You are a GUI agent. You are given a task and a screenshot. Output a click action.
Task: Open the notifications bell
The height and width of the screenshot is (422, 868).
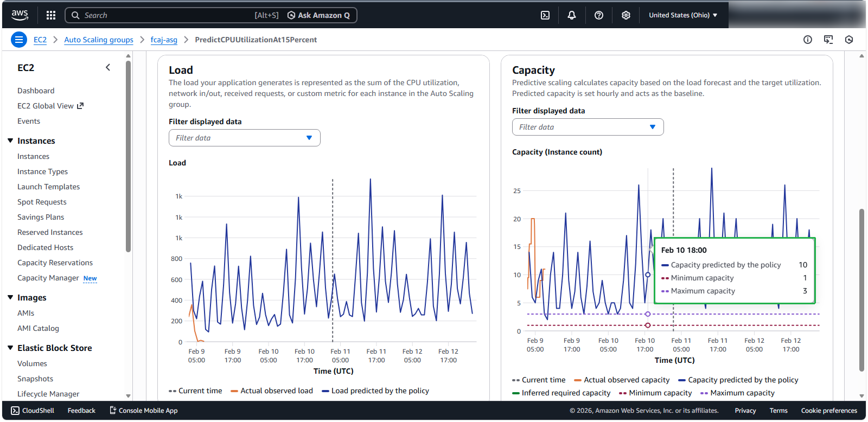click(572, 15)
